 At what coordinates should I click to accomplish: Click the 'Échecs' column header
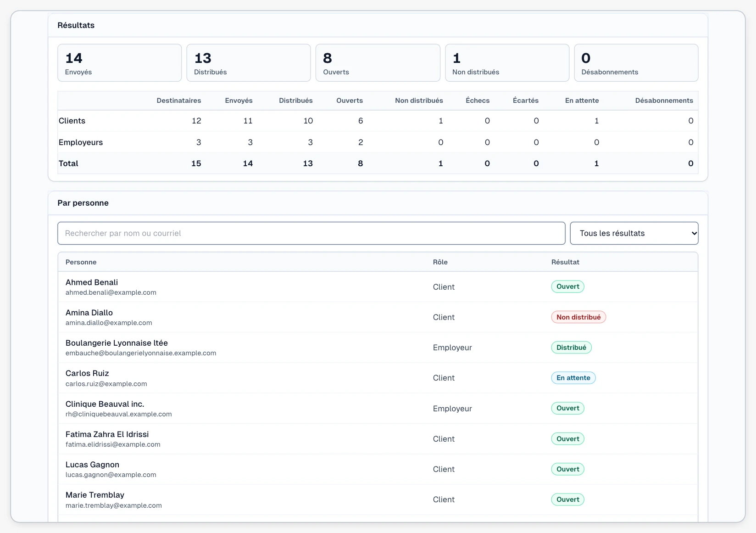pyautogui.click(x=478, y=101)
